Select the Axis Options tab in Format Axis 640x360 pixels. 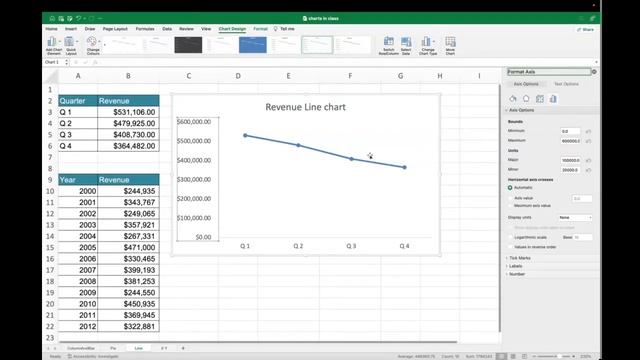[x=526, y=84]
